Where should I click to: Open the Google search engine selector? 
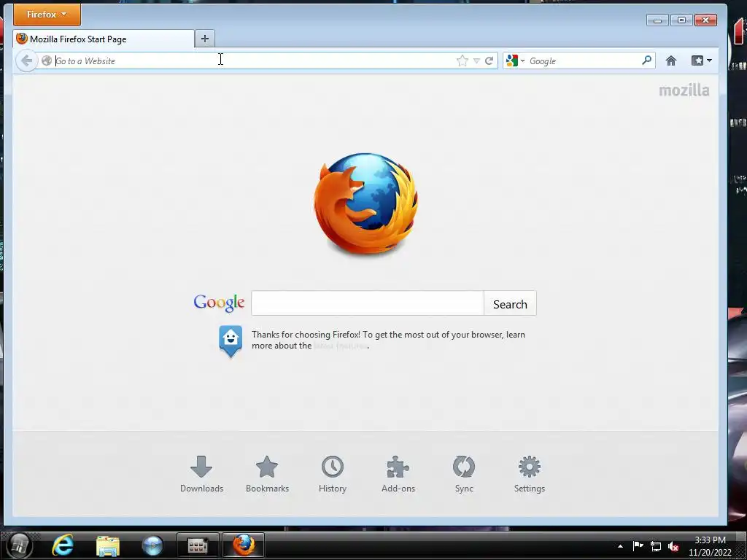coord(515,61)
